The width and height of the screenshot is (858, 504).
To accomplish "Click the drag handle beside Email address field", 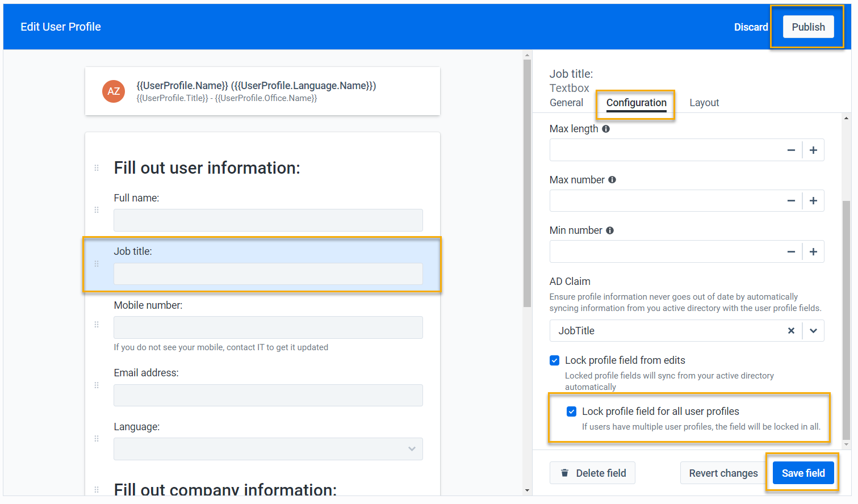I will (97, 385).
